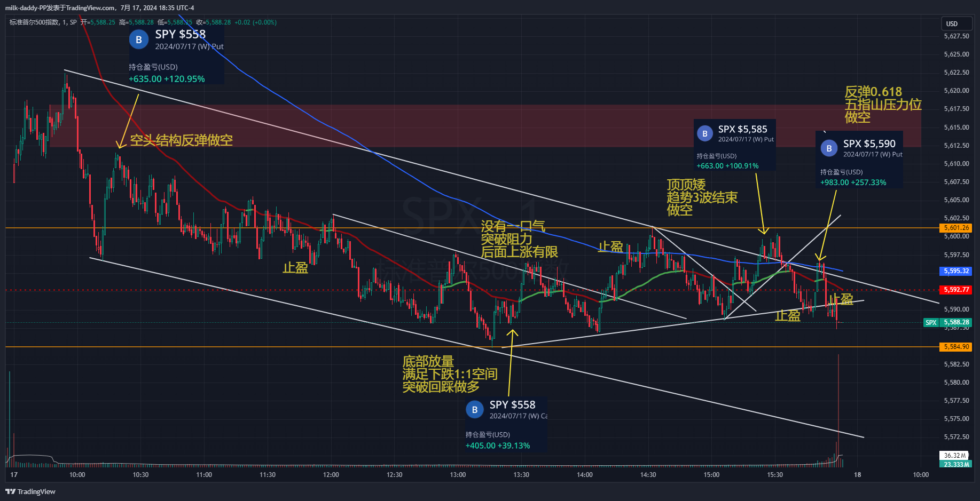The height and width of the screenshot is (501, 980).
Task: Click the 36.32 M volume label
Action: 954,456
